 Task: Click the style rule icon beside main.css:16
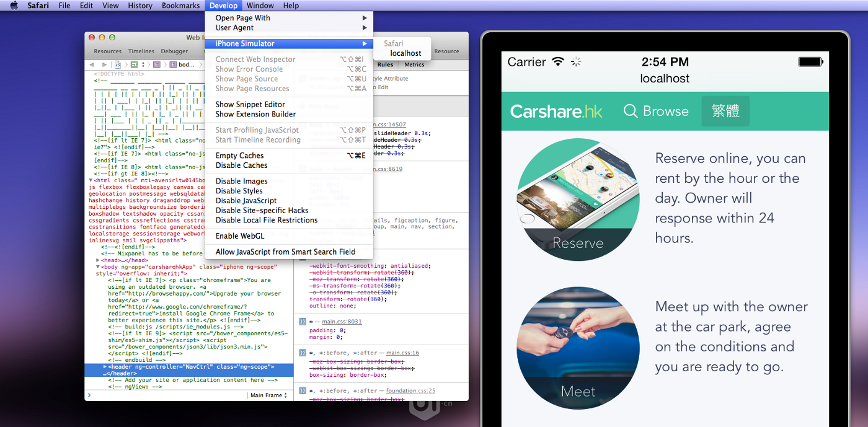click(x=303, y=353)
